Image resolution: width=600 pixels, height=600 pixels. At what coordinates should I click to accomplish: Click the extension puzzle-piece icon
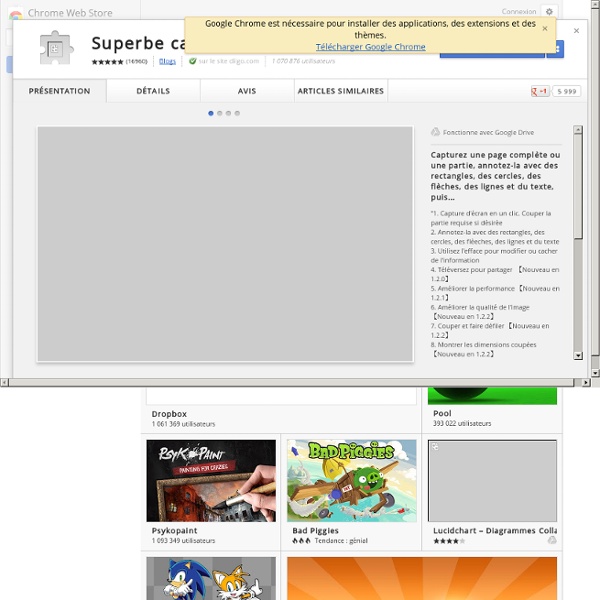[x=57, y=47]
